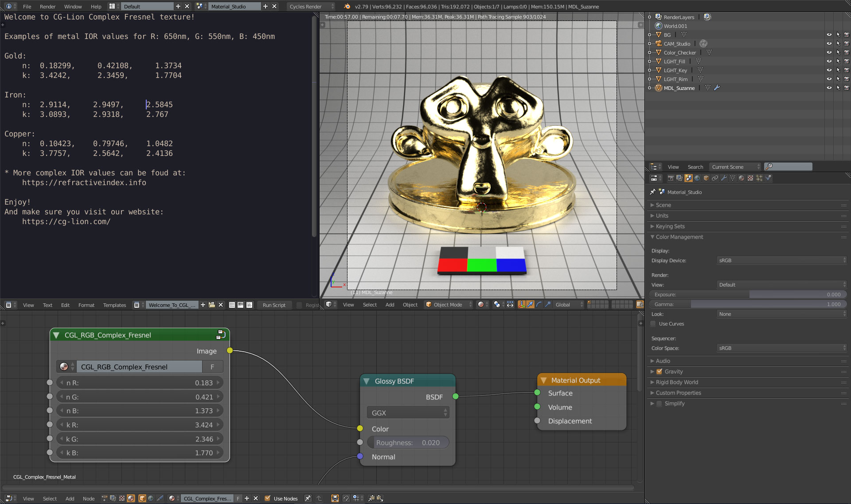Click the Run Script button
The height and width of the screenshot is (504, 851).
(x=274, y=305)
